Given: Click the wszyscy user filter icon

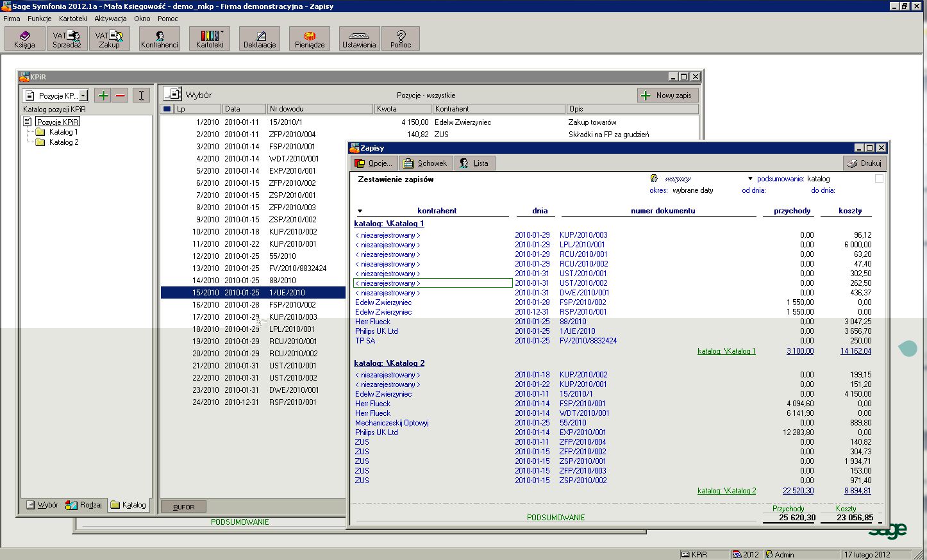Looking at the screenshot, I should point(654,179).
